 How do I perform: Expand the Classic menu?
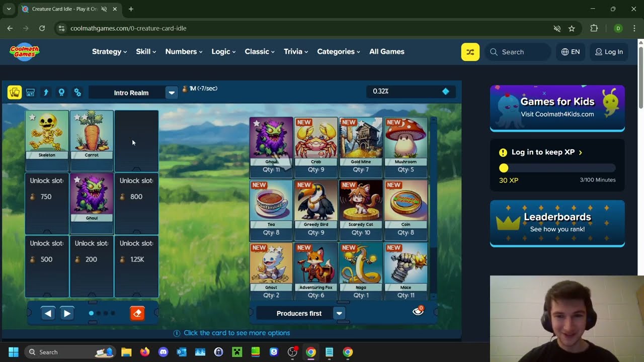click(260, 52)
